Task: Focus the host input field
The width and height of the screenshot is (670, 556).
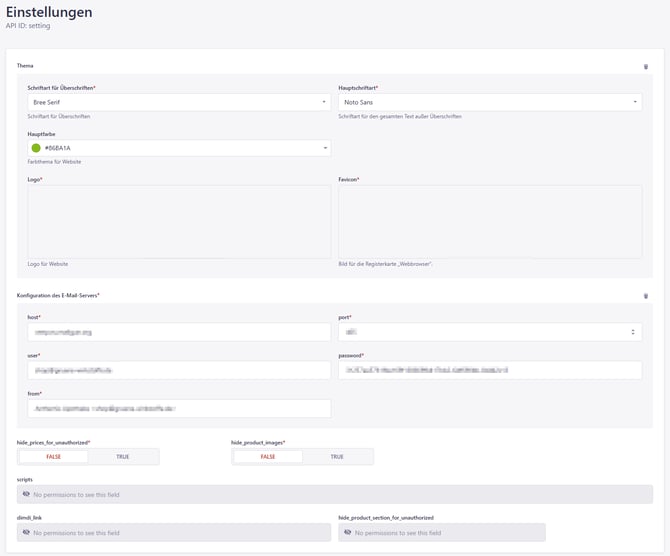Action: point(179,332)
